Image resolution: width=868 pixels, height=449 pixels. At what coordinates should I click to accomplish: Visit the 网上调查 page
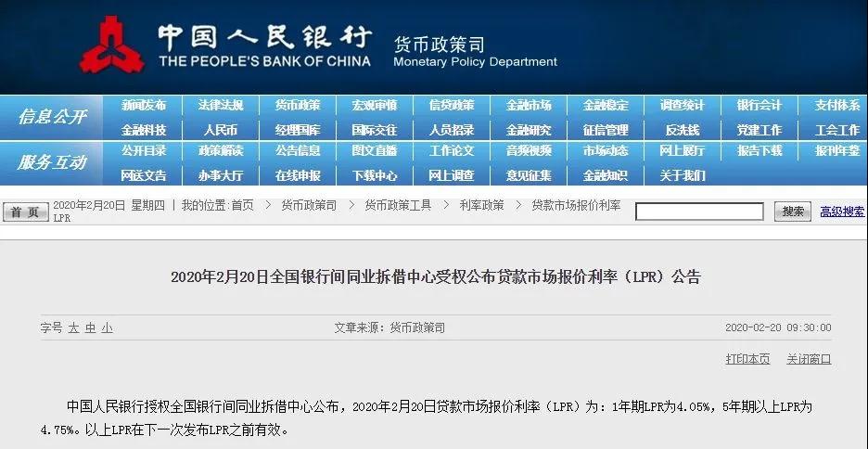click(452, 176)
